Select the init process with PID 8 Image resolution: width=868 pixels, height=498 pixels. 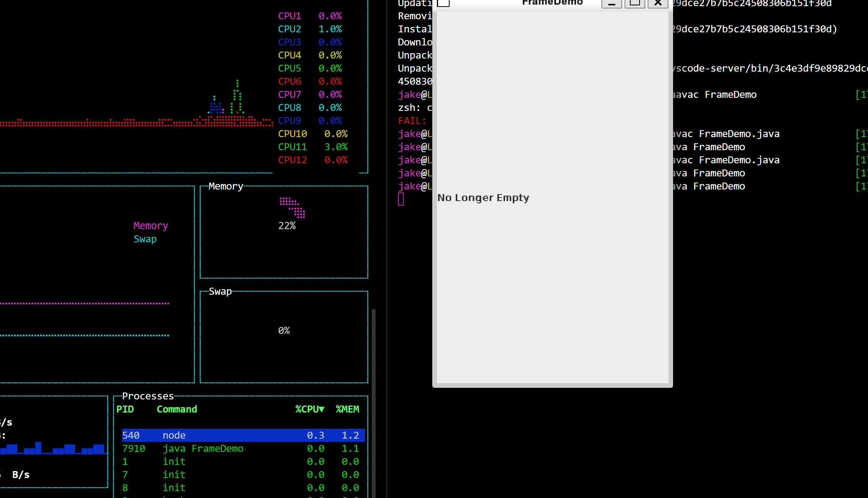pyautogui.click(x=243, y=488)
